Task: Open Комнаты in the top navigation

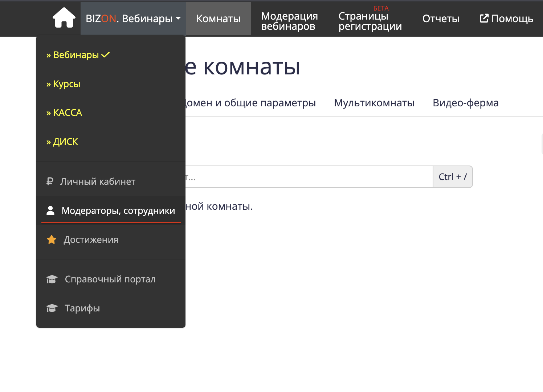Action: tap(218, 19)
